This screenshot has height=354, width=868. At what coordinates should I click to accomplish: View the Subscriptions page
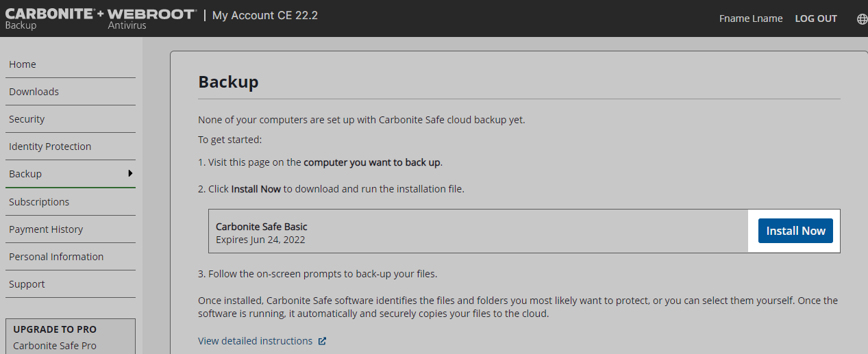click(39, 202)
